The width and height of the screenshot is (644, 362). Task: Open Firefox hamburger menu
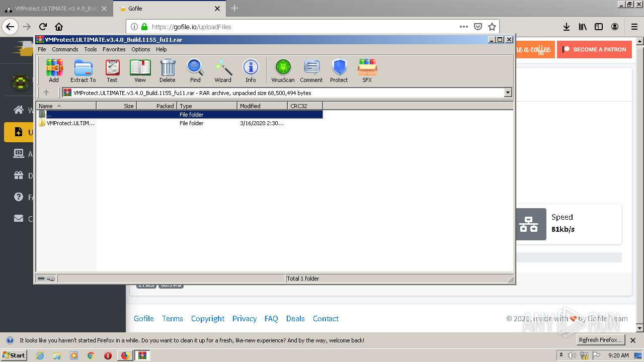pos(634,27)
